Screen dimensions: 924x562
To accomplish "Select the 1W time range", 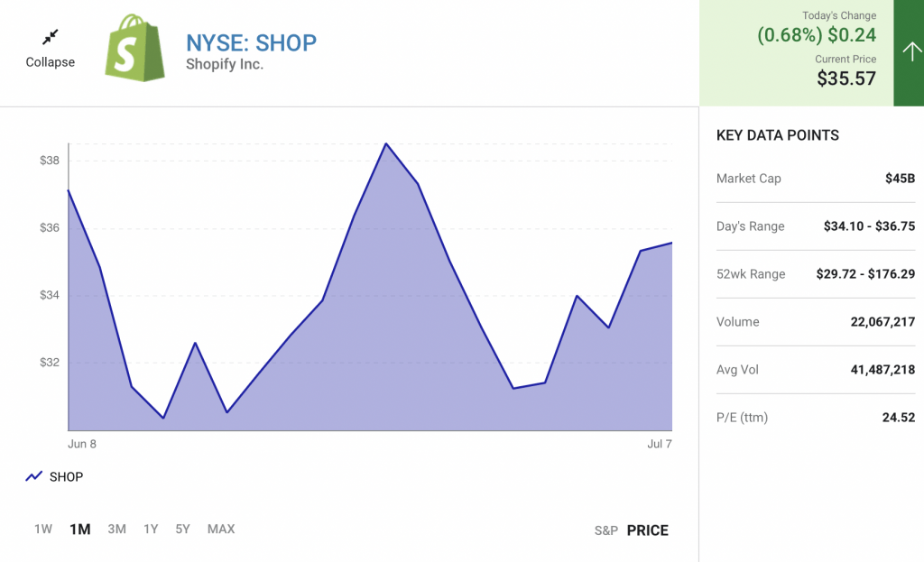I will [x=43, y=530].
